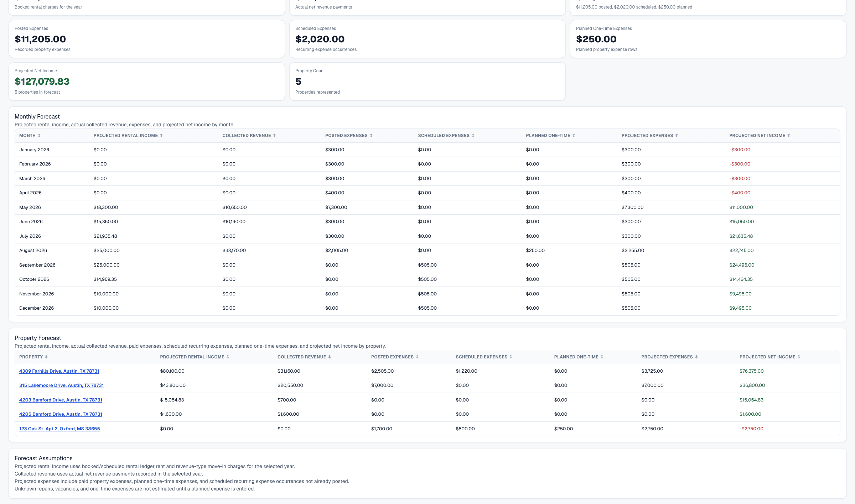The width and height of the screenshot is (855, 504).
Task: Sort Monthly Forecast by Month column icon
Action: (x=39, y=136)
